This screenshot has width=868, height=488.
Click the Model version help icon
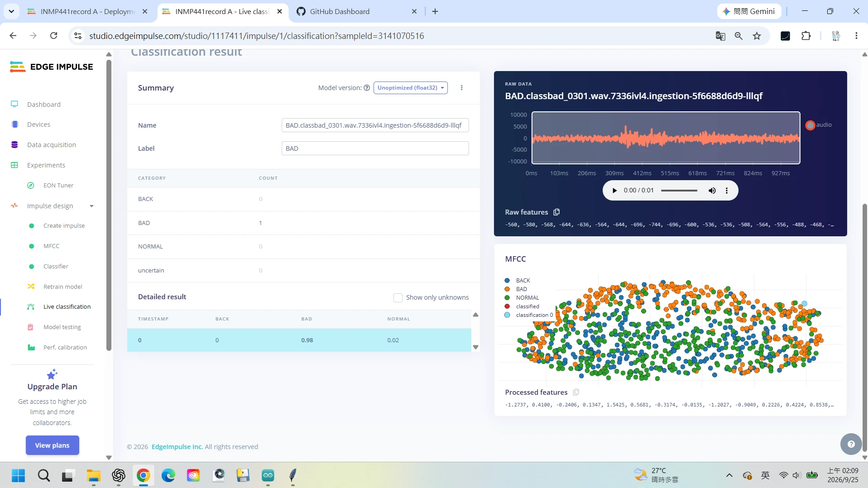(367, 88)
